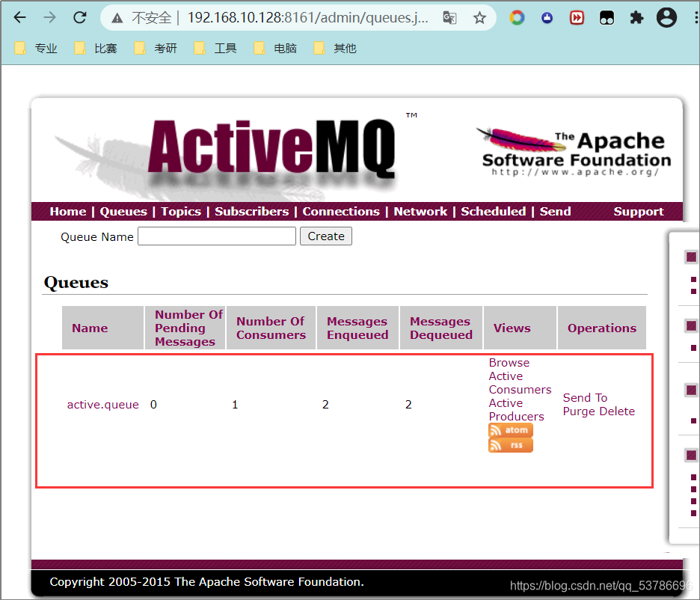The image size is (700, 600).
Task: Click the Name column header
Action: pyautogui.click(x=102, y=328)
